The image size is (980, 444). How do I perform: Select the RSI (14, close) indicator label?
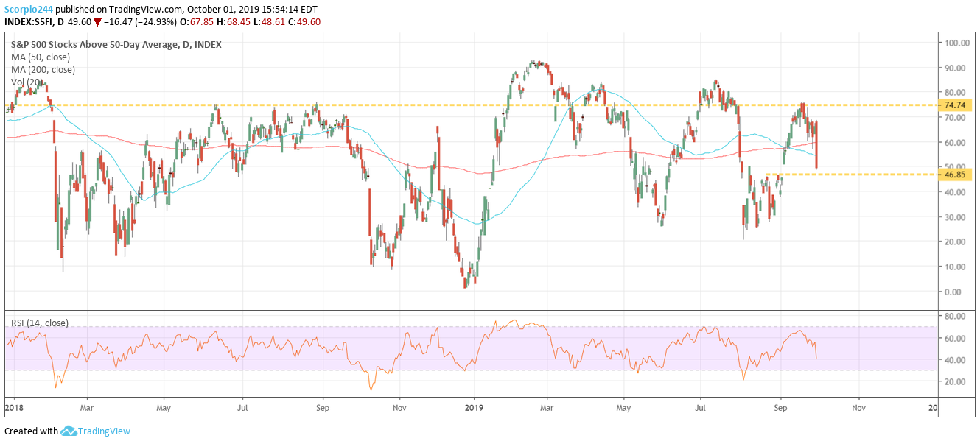click(x=40, y=323)
